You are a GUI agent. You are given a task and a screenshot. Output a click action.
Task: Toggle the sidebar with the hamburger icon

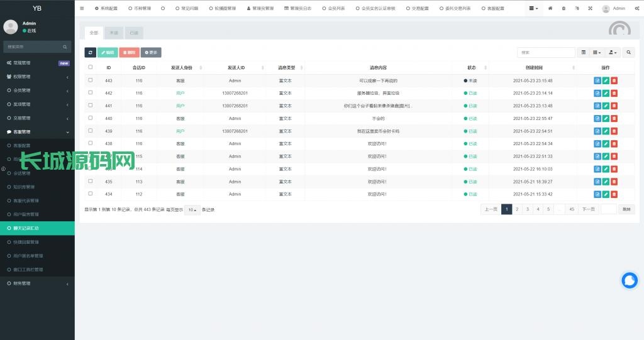82,9
